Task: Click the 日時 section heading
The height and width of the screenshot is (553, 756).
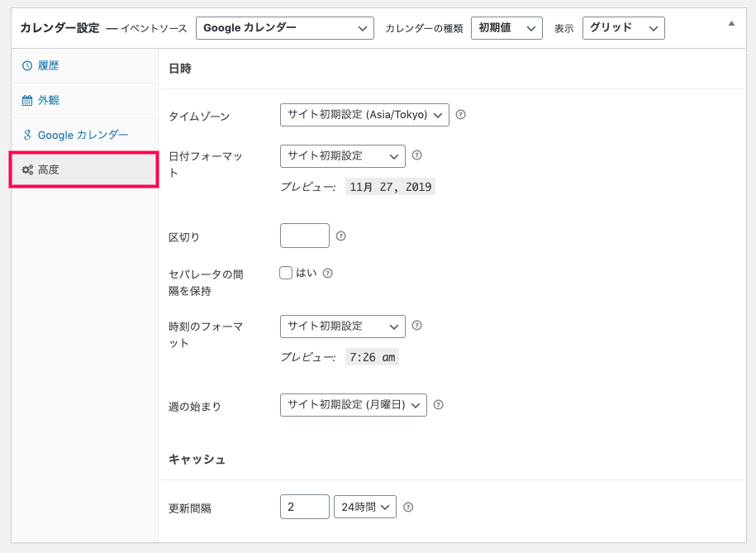Action: tap(180, 69)
